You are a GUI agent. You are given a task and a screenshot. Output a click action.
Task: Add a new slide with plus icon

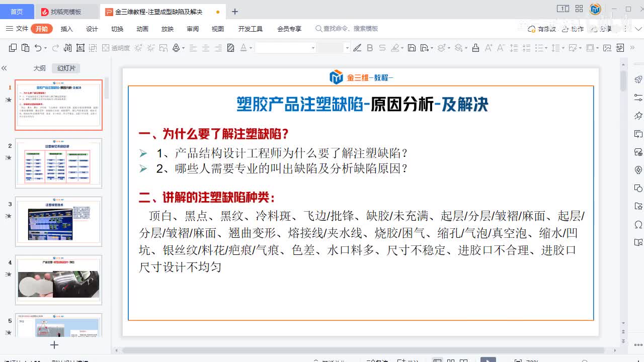(54, 345)
